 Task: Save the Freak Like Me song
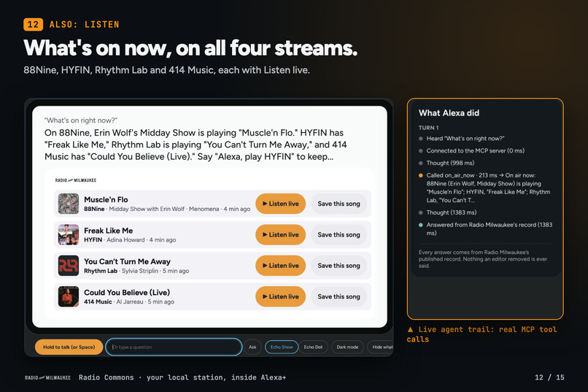click(339, 235)
